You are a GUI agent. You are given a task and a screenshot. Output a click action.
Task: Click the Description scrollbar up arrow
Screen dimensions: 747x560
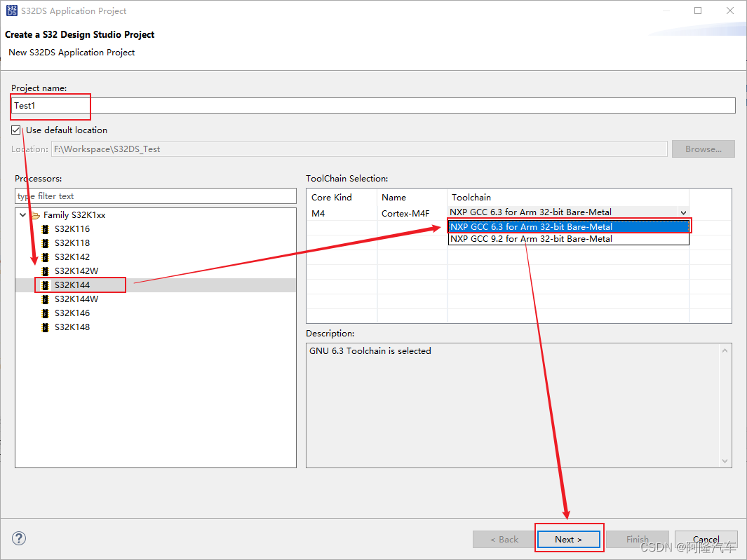point(725,350)
